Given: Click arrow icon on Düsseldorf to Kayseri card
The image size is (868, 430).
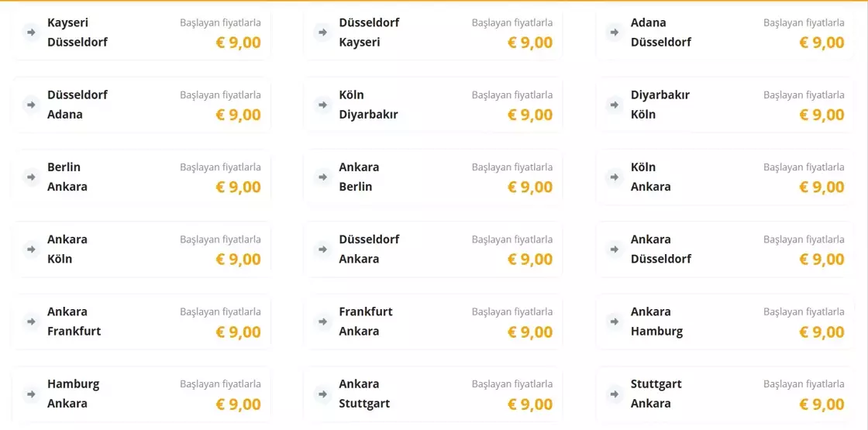Looking at the screenshot, I should point(323,33).
